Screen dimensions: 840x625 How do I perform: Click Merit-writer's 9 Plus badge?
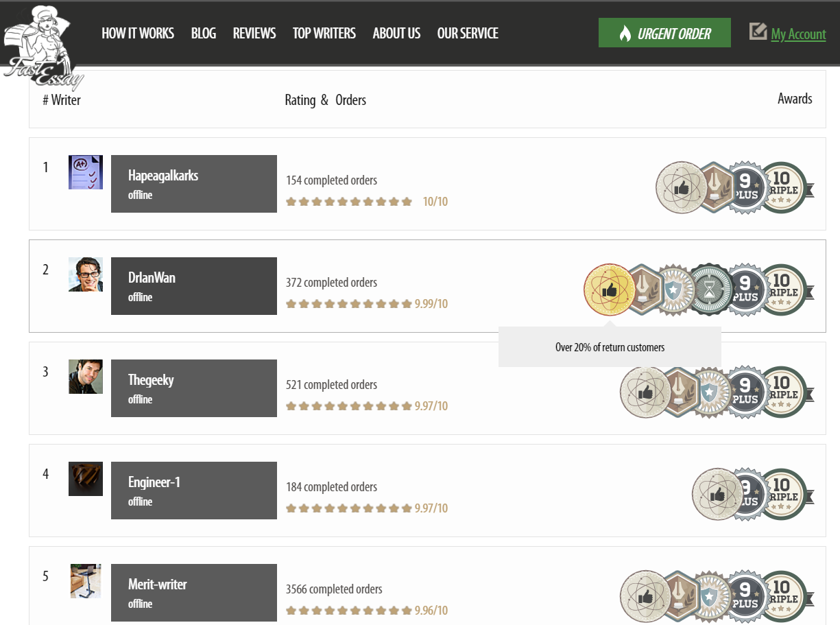(x=745, y=596)
